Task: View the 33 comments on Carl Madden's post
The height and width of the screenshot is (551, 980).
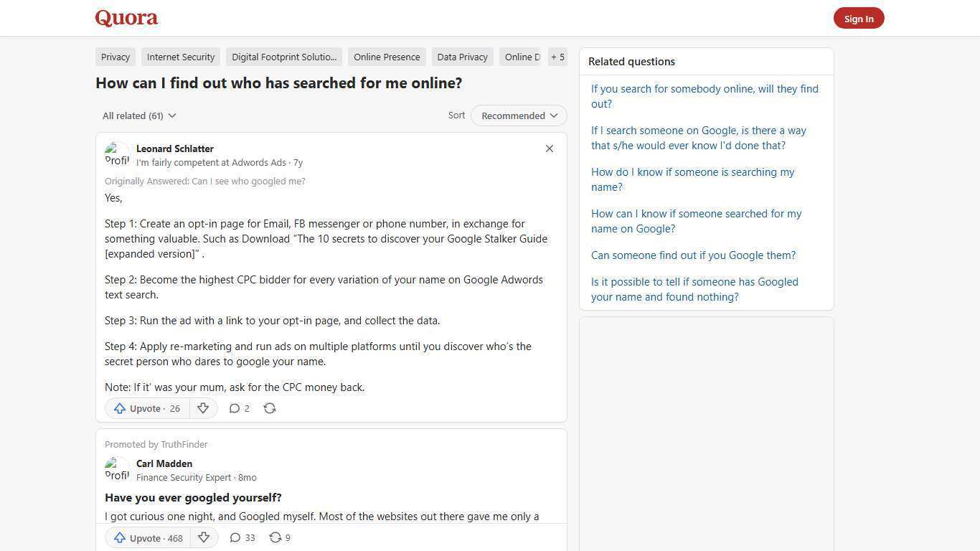Action: coord(242,537)
